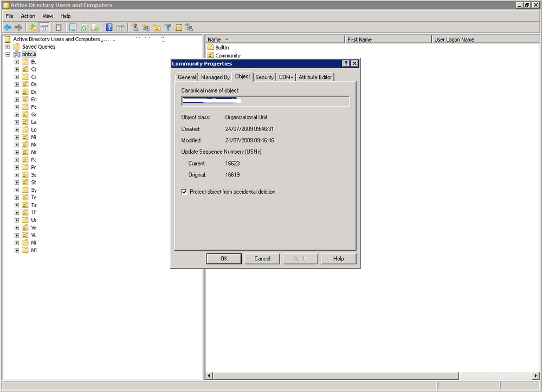Sort by the Name column header

click(x=275, y=40)
